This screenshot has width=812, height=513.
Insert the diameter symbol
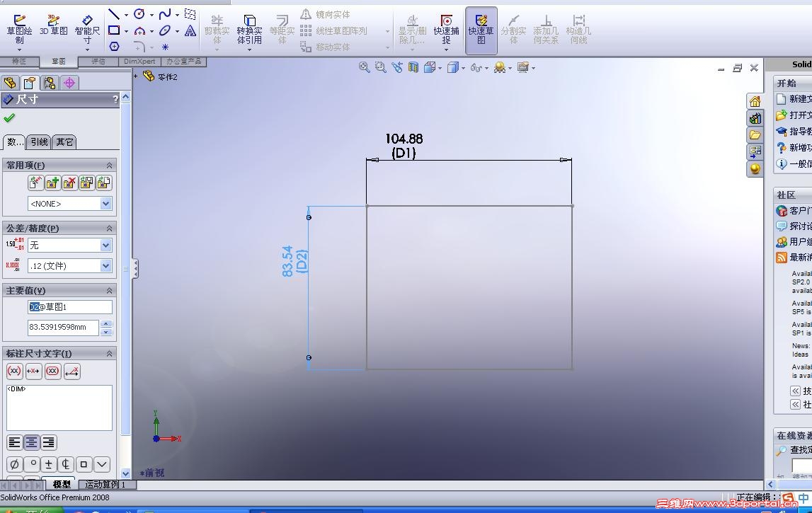[x=14, y=464]
